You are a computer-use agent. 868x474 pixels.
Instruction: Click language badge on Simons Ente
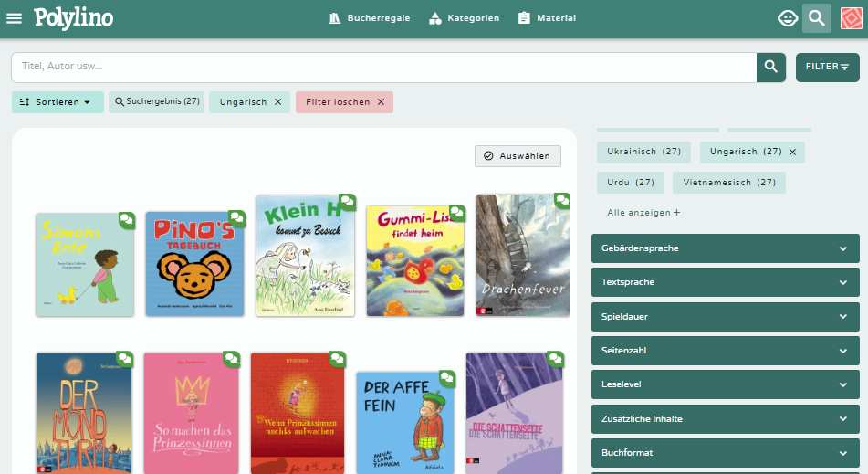pyautogui.click(x=126, y=221)
